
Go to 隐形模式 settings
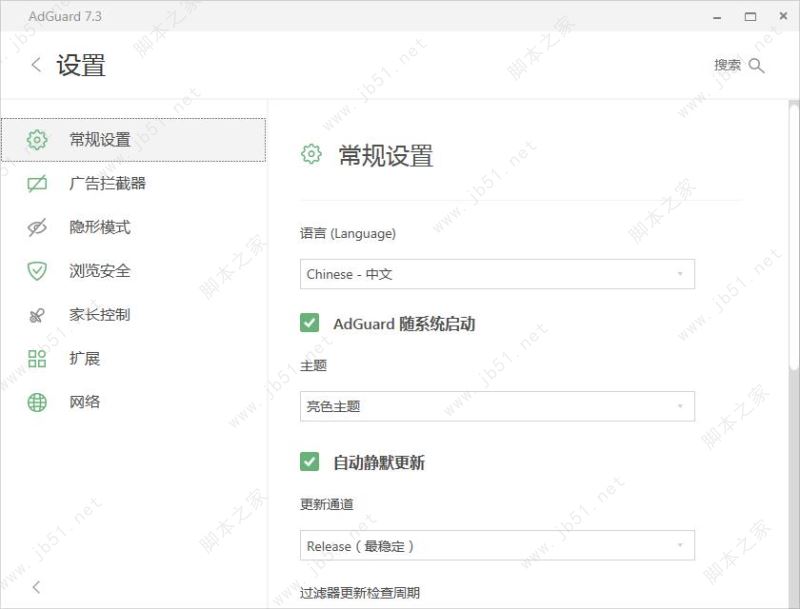[134, 227]
